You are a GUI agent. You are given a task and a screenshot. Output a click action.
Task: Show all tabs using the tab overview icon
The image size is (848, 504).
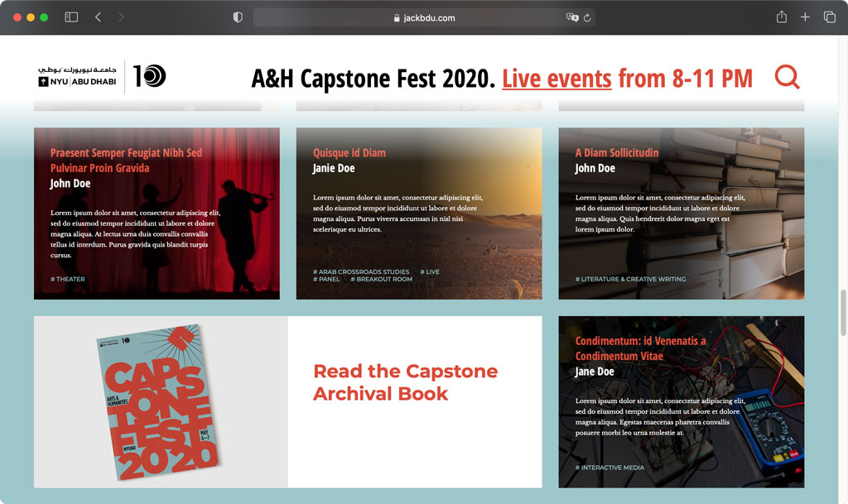tap(829, 16)
